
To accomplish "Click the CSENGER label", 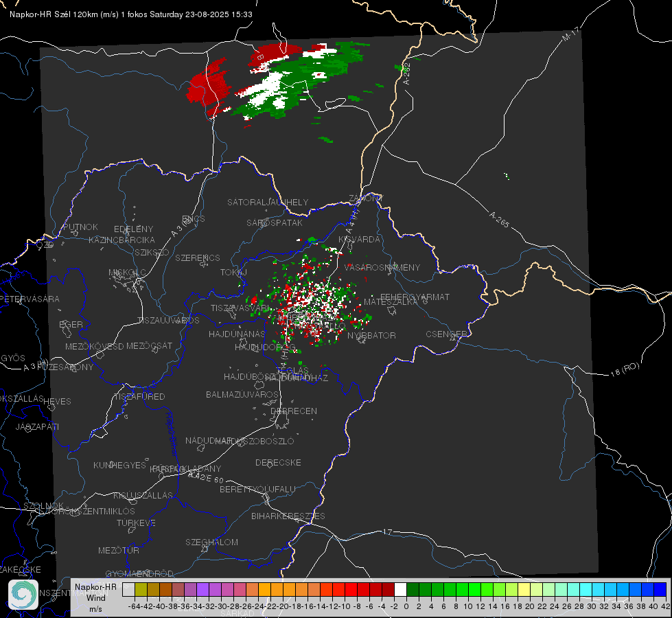I will pyautogui.click(x=446, y=334).
